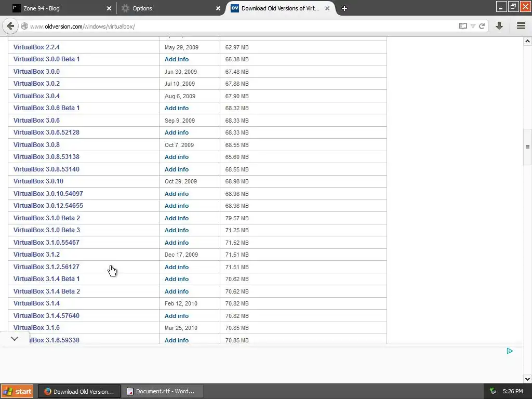Open the browser hamburger menu

521,26
